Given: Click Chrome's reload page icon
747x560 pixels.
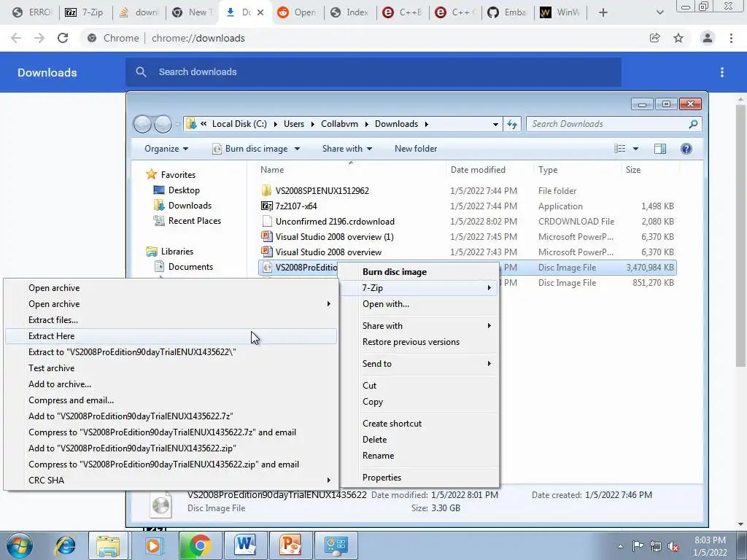Looking at the screenshot, I should tap(63, 38).
